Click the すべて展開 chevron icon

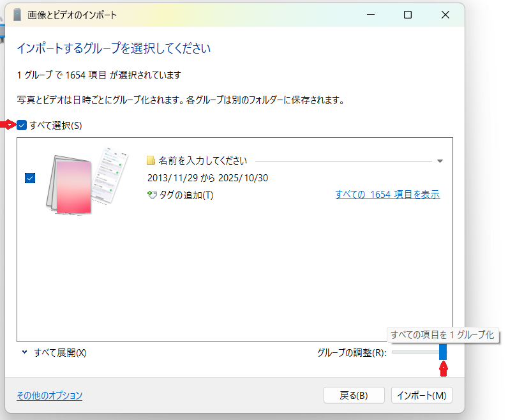(x=24, y=352)
